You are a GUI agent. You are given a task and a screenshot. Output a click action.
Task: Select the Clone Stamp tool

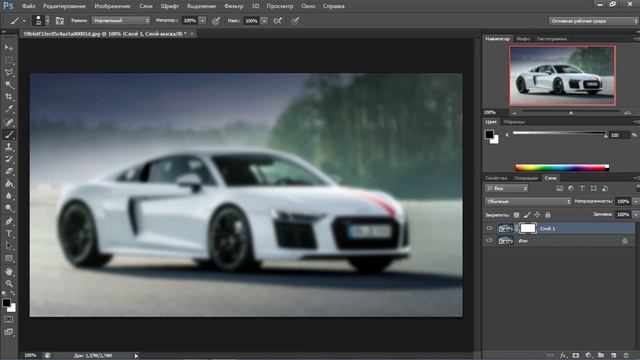click(9, 147)
